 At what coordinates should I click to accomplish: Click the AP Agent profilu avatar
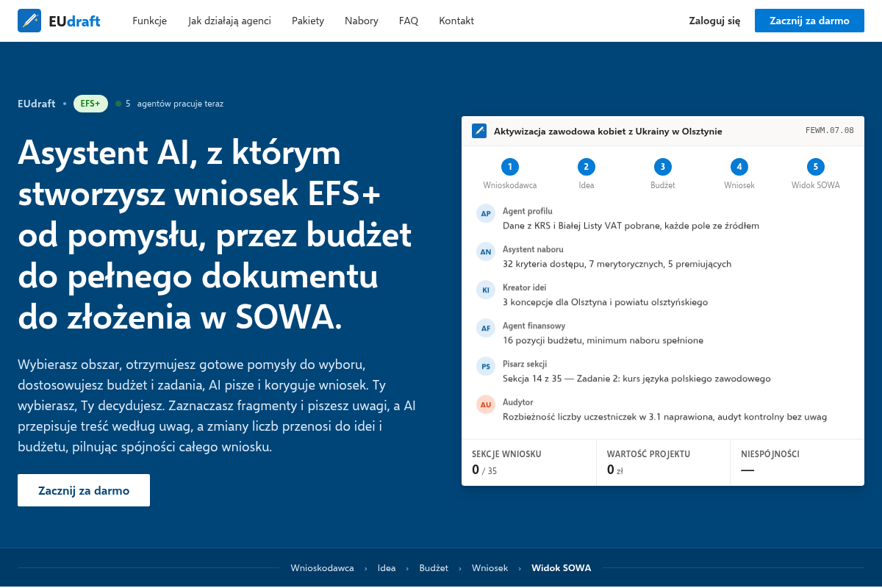pyautogui.click(x=486, y=214)
